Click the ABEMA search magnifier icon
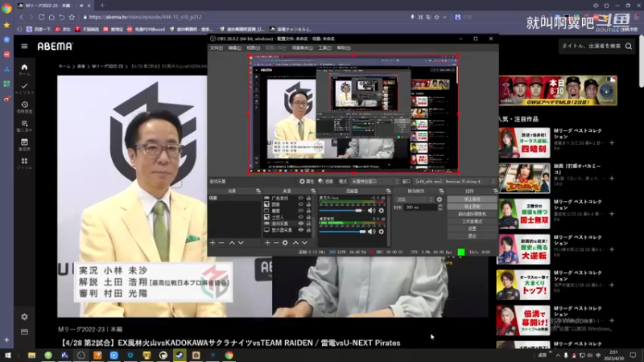Viewport: 644px width, 362px height. click(629, 47)
